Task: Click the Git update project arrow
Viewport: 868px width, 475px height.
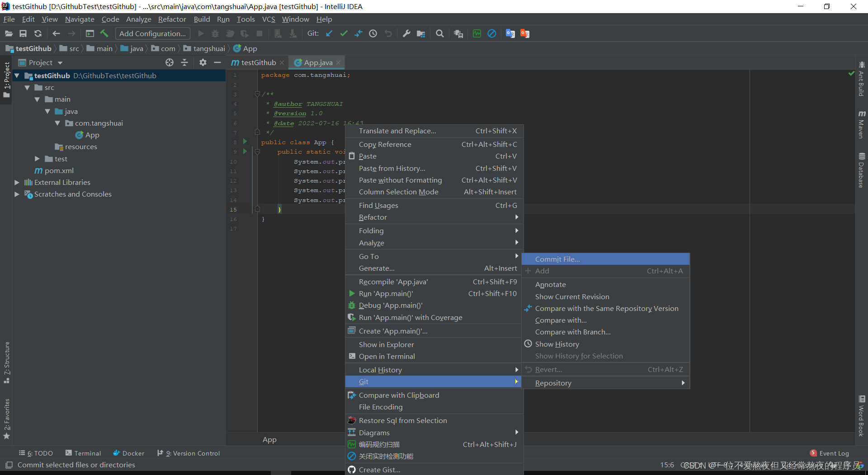Action: click(329, 33)
